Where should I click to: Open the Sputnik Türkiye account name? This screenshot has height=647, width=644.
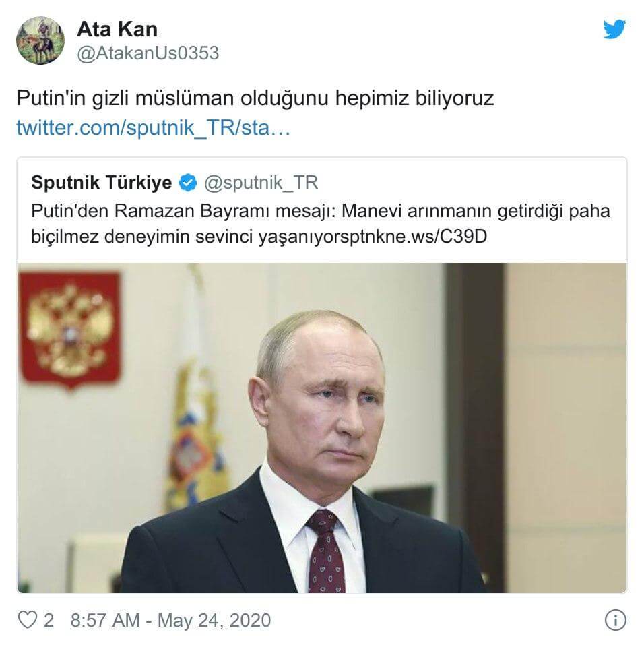pyautogui.click(x=102, y=183)
